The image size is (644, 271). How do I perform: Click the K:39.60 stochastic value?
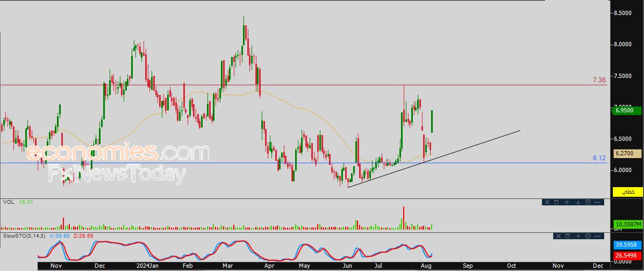60,236
